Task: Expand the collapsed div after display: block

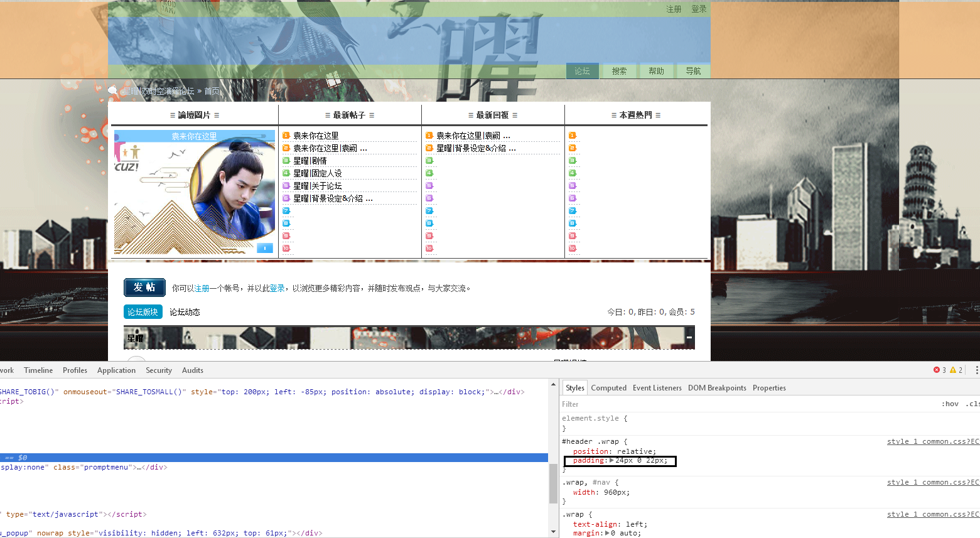Action: click(496, 392)
